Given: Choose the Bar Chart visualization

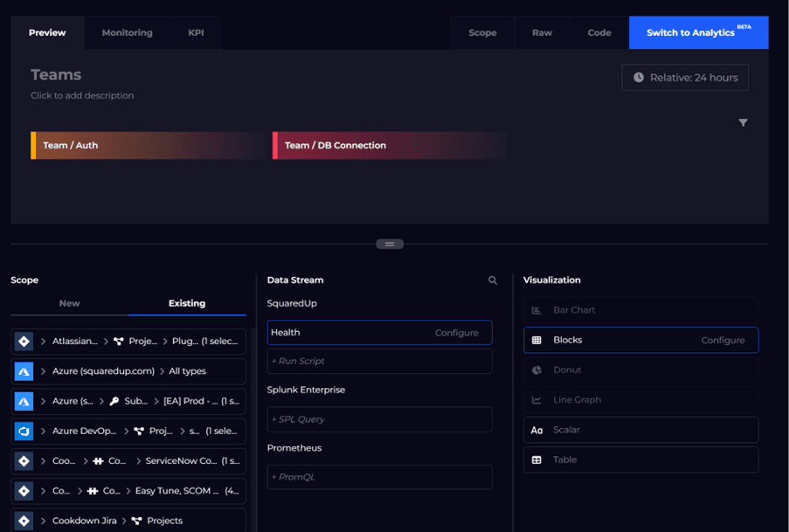Looking at the screenshot, I should [640, 310].
